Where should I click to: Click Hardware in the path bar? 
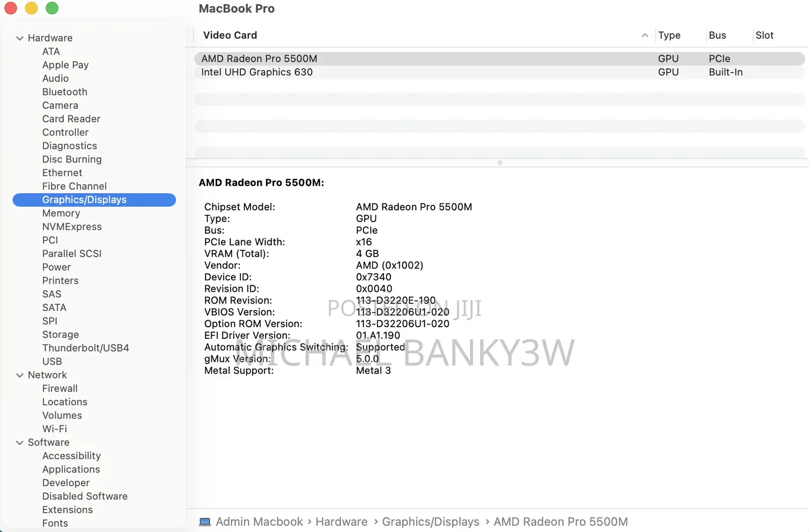[342, 522]
